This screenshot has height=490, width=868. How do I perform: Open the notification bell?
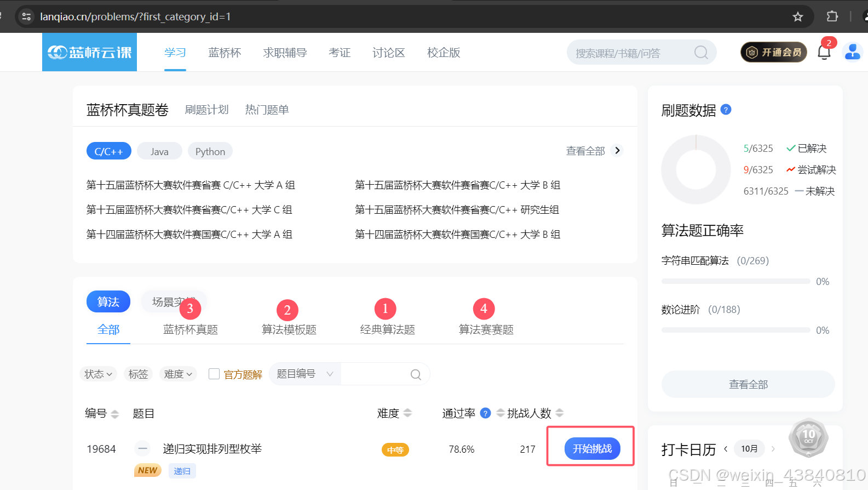point(824,53)
